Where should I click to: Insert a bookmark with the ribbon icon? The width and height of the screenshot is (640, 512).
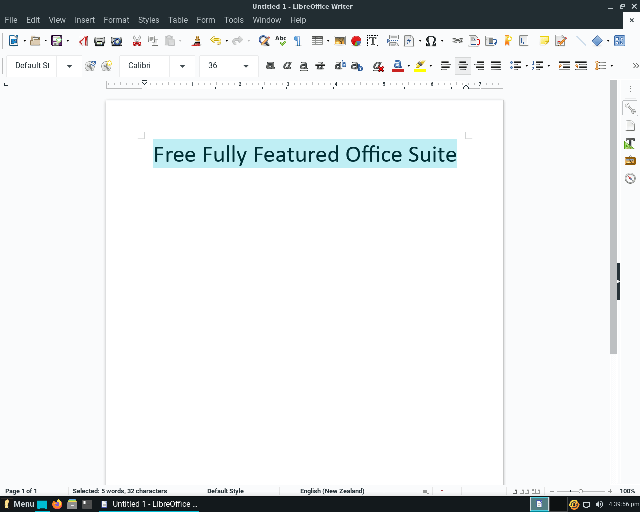click(x=508, y=41)
